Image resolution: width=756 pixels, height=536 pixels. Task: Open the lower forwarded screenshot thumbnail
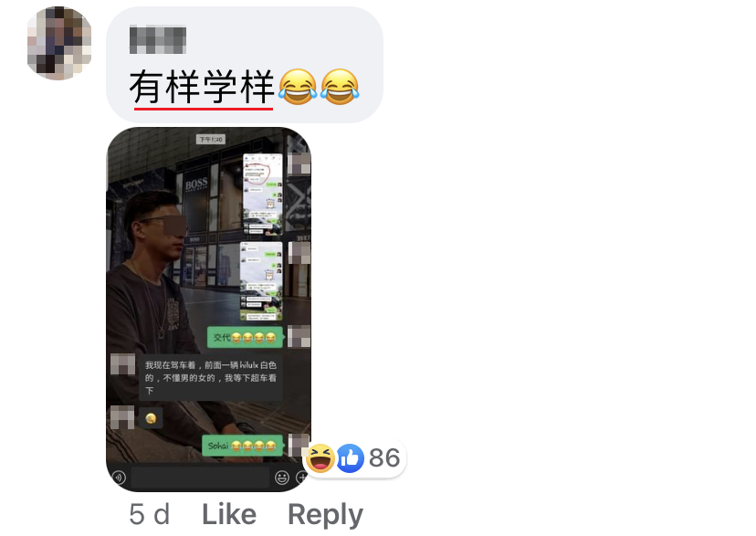pyautogui.click(x=261, y=281)
